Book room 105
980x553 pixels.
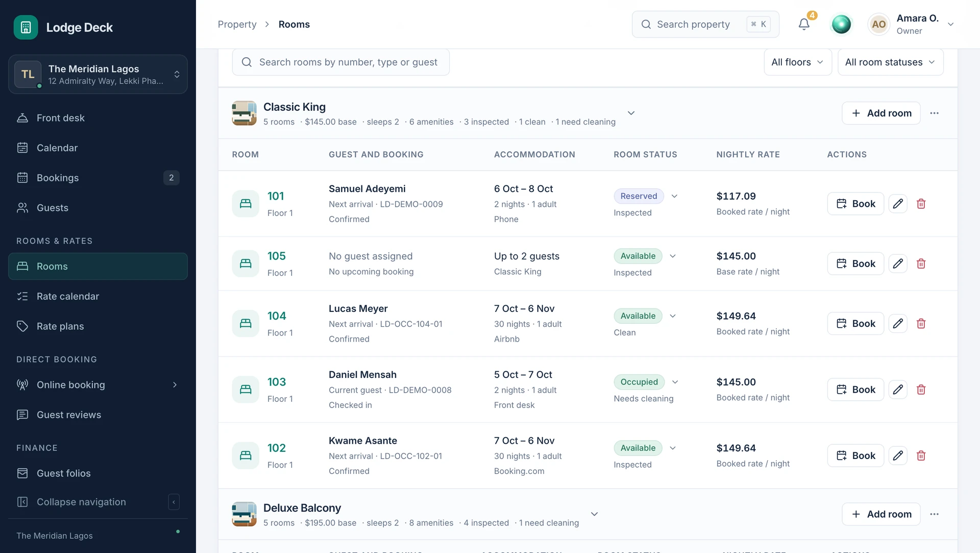(855, 263)
